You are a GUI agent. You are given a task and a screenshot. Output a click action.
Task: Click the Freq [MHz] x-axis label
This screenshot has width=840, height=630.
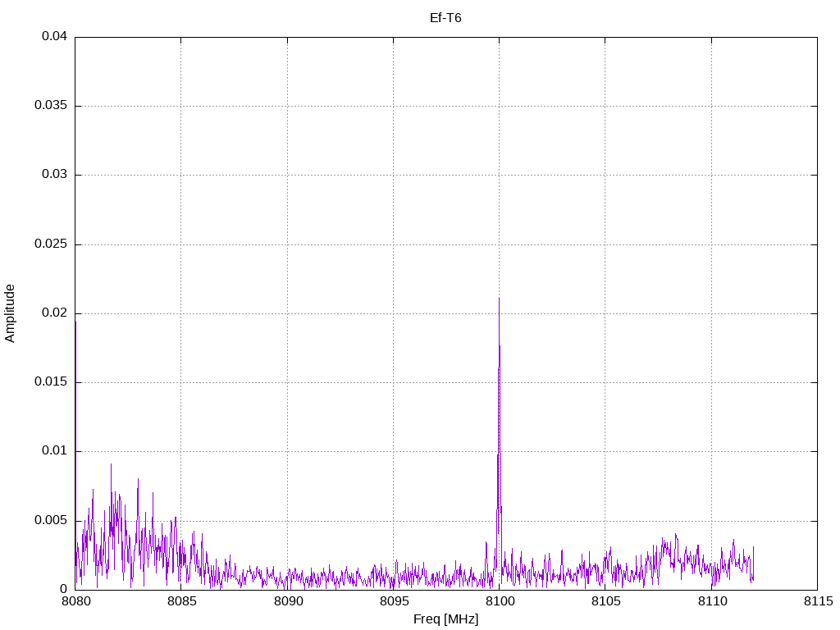[x=445, y=619]
